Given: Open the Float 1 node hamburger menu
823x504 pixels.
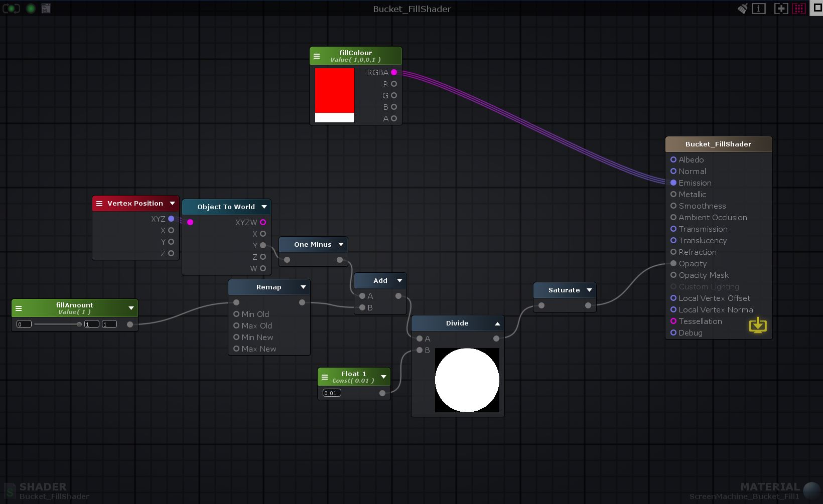Looking at the screenshot, I should [325, 377].
